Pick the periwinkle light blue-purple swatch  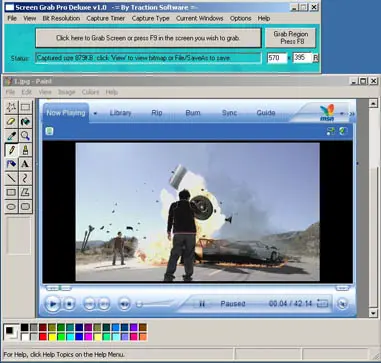(x=125, y=336)
